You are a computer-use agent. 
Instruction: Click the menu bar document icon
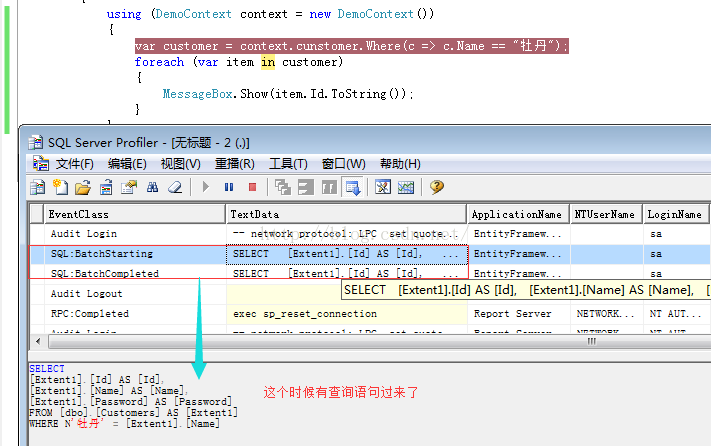[40, 163]
